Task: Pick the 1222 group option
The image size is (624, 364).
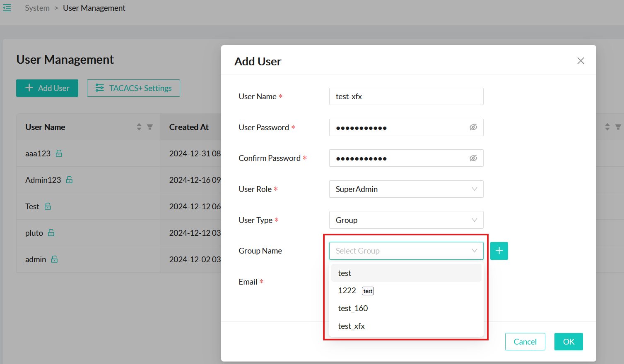Action: (x=347, y=291)
